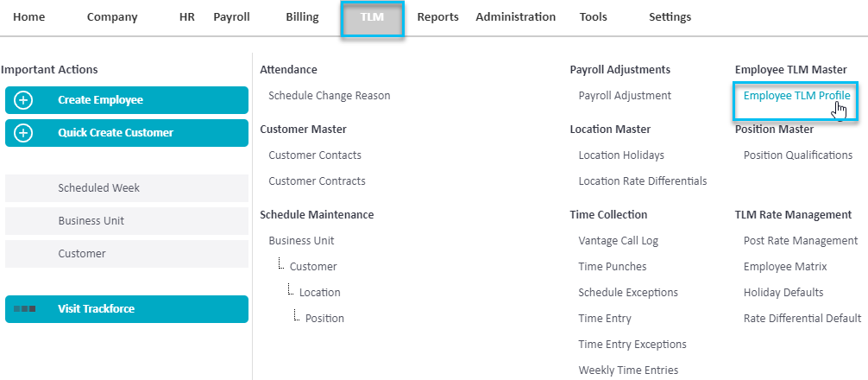Open the Payroll menu

coord(231,17)
